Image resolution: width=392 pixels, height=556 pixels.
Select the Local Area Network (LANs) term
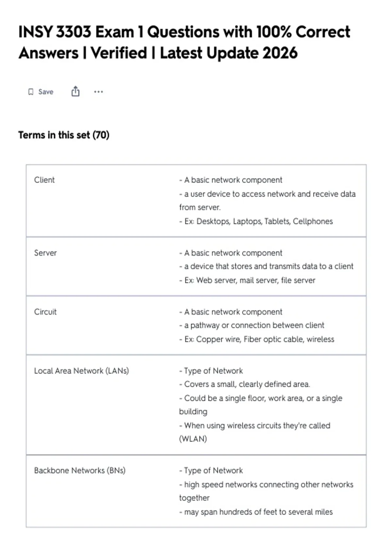click(81, 371)
